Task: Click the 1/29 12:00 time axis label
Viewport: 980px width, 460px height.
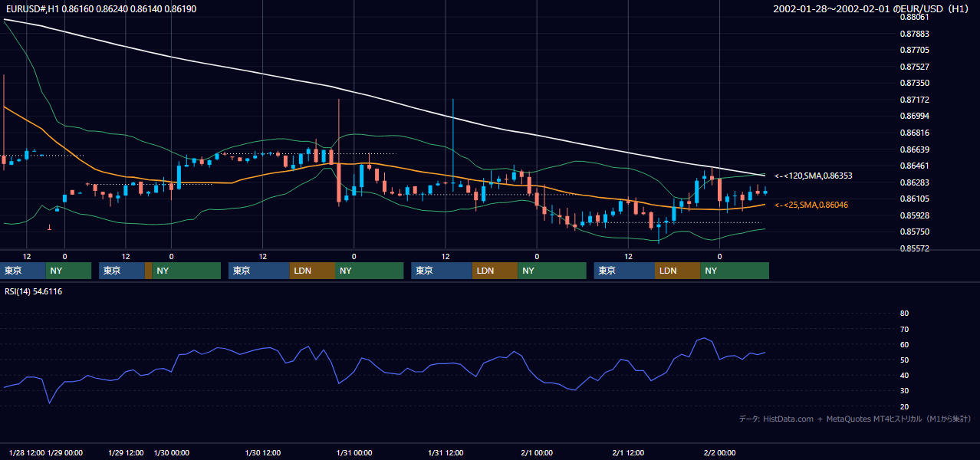Action: [x=125, y=452]
